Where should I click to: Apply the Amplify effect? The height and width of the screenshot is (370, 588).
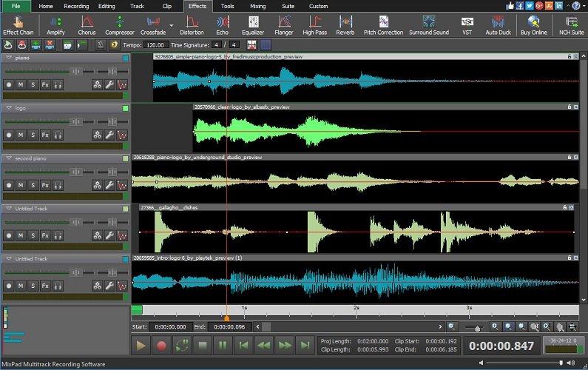tap(56, 25)
